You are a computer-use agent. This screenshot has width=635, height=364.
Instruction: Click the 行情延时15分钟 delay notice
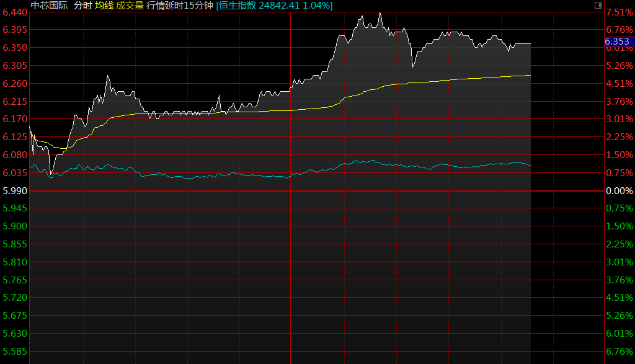[180, 6]
